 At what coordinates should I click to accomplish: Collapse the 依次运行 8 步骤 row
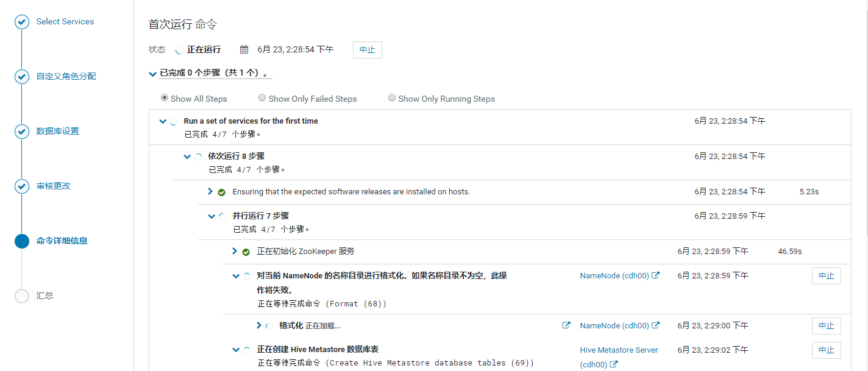tap(187, 157)
